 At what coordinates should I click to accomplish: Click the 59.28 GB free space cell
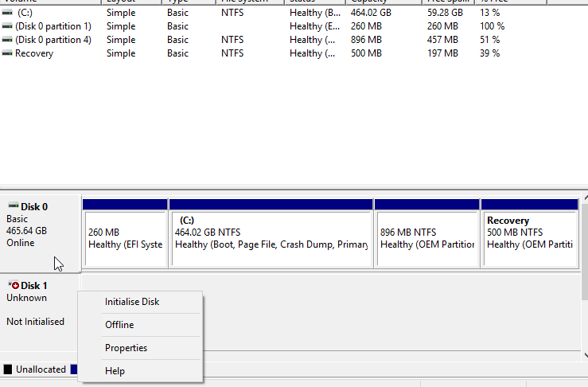[x=445, y=13]
